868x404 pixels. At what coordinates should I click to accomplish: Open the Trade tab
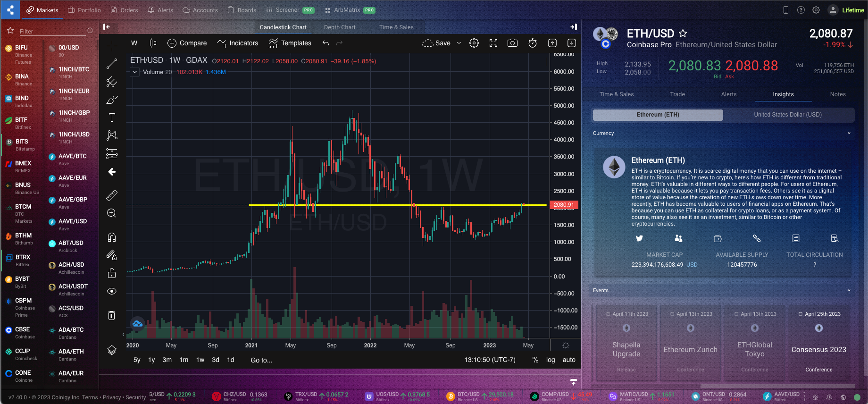pyautogui.click(x=677, y=94)
